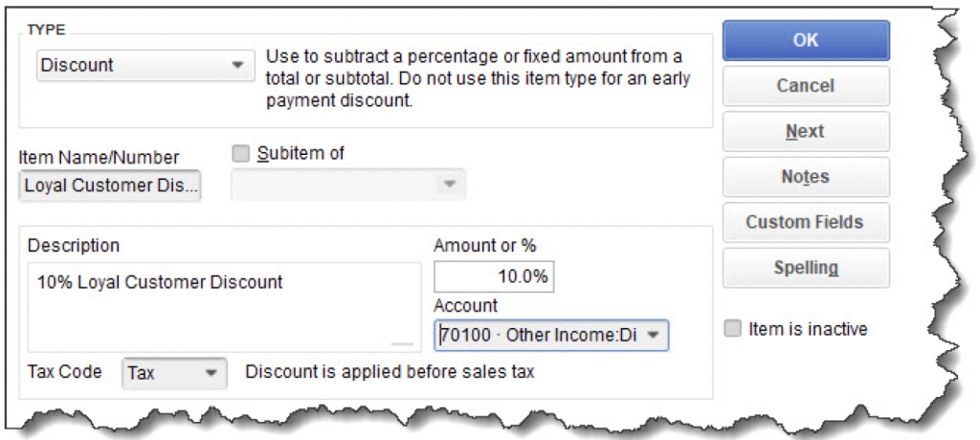Enable the Subitem of checkbox
980x440 pixels.
click(240, 153)
